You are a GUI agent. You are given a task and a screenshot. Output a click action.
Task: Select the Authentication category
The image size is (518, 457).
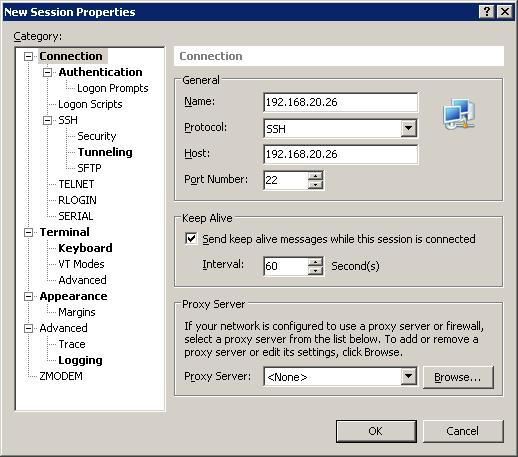pos(100,72)
